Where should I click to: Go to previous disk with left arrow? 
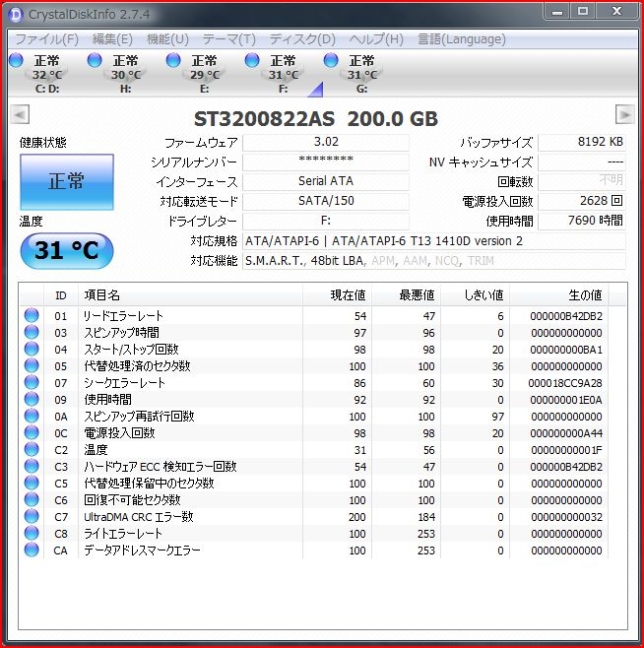coord(20,114)
